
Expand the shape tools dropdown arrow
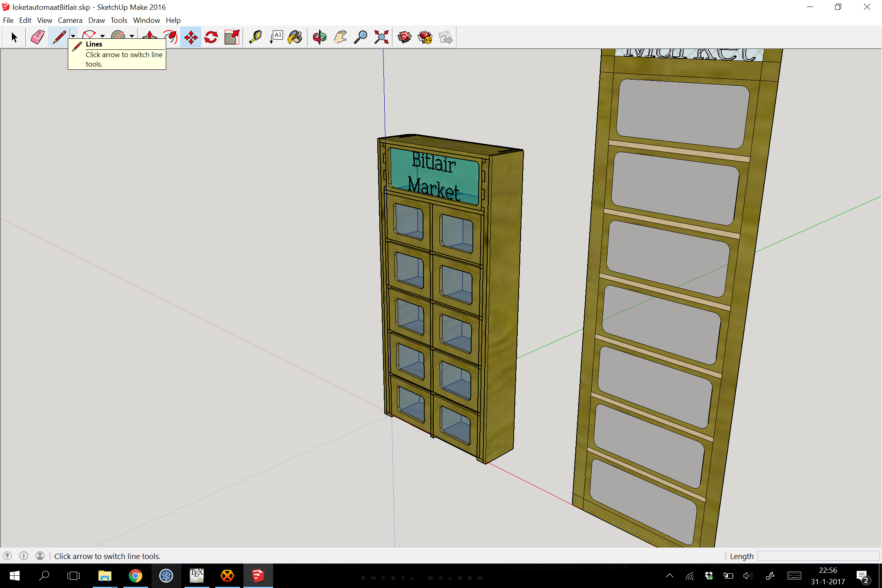click(x=132, y=36)
